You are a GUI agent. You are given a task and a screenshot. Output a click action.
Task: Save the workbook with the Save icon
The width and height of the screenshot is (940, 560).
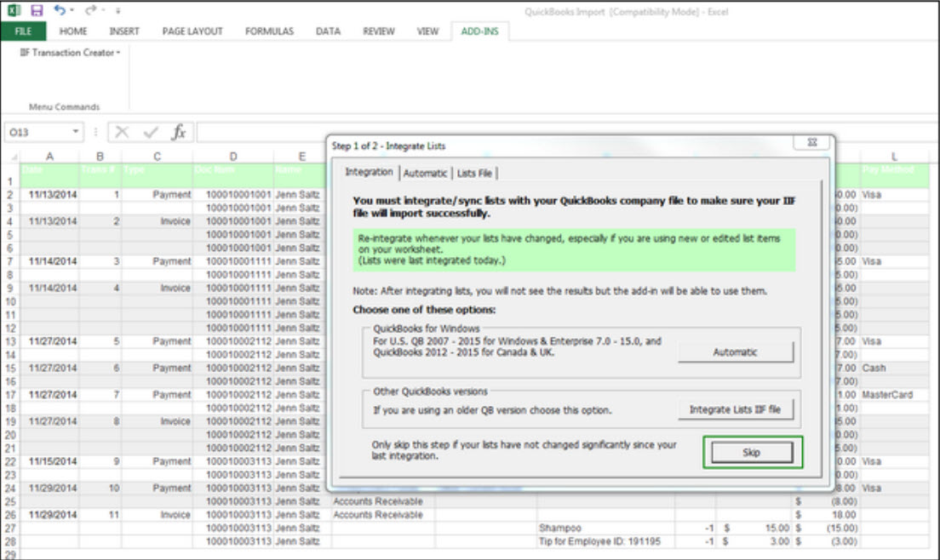37,10
